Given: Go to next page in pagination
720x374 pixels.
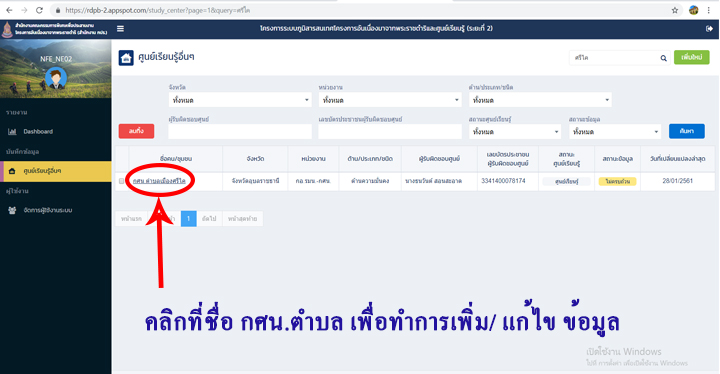Looking at the screenshot, I should [209, 219].
